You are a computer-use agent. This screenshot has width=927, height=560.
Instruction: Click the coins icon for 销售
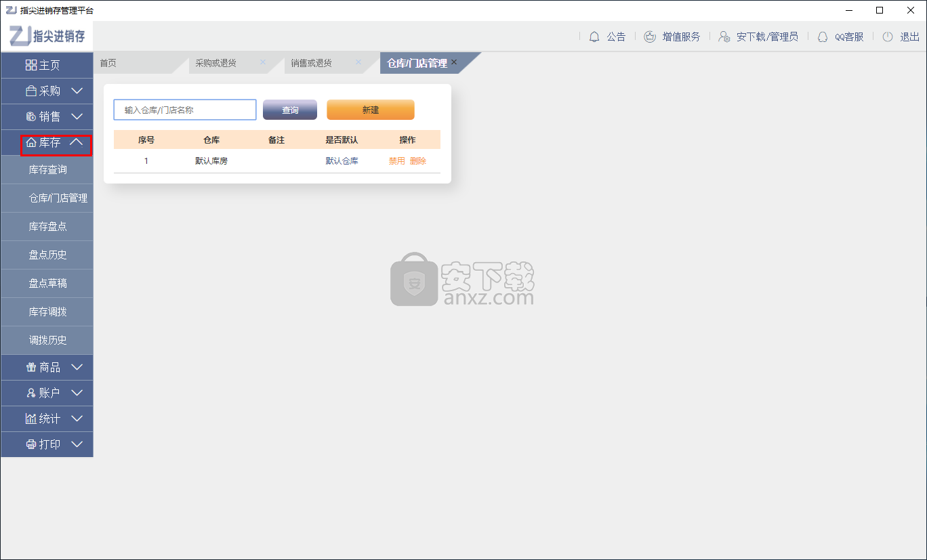[x=31, y=116]
